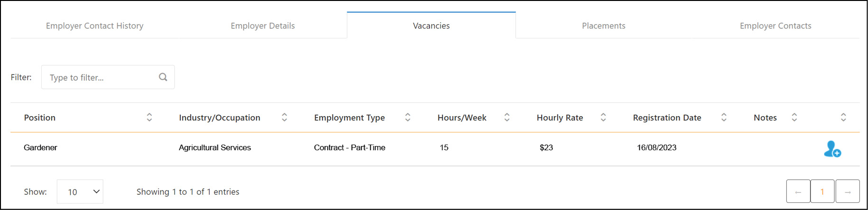Image resolution: width=868 pixels, height=210 pixels.
Task: Select the Vacancies tab
Action: click(431, 26)
